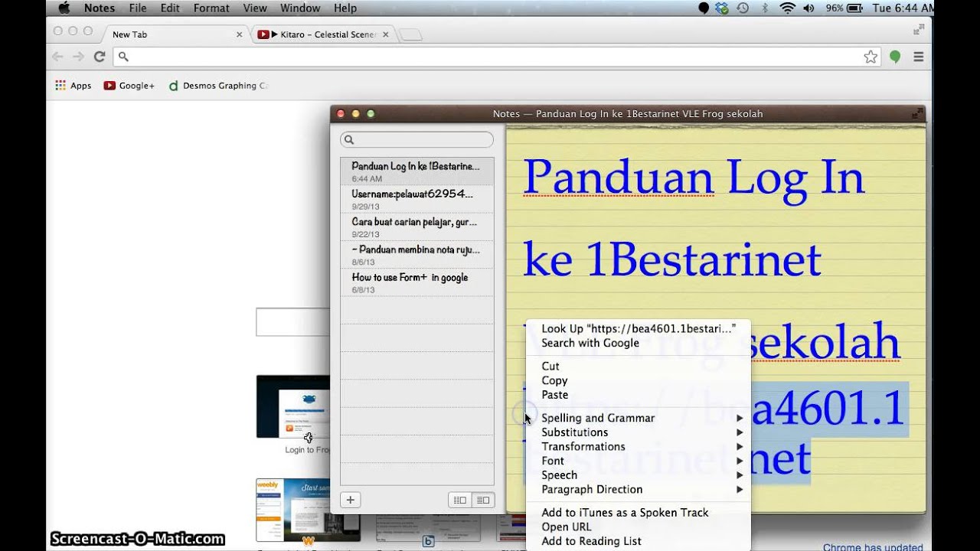Click the Time Machine icon in menu bar

(743, 8)
